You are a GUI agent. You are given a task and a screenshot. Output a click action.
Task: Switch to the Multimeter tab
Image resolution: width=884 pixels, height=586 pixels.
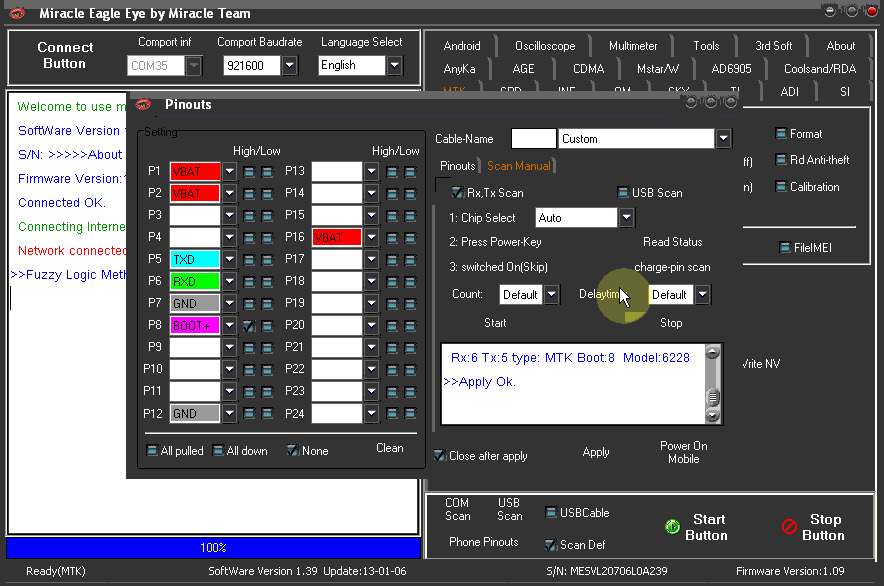pos(633,46)
